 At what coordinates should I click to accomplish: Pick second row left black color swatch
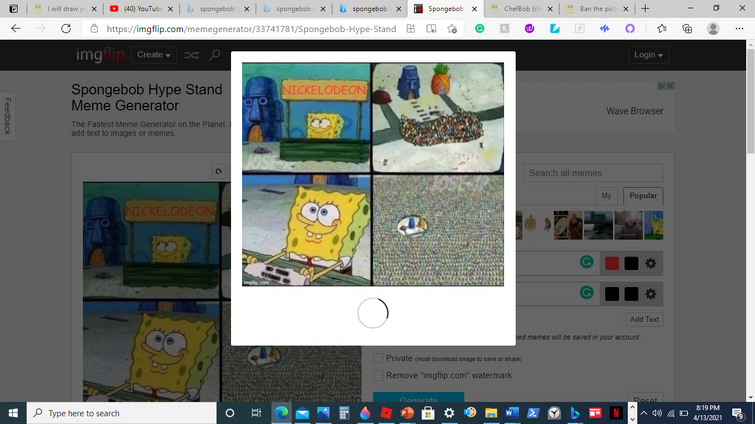tap(612, 294)
